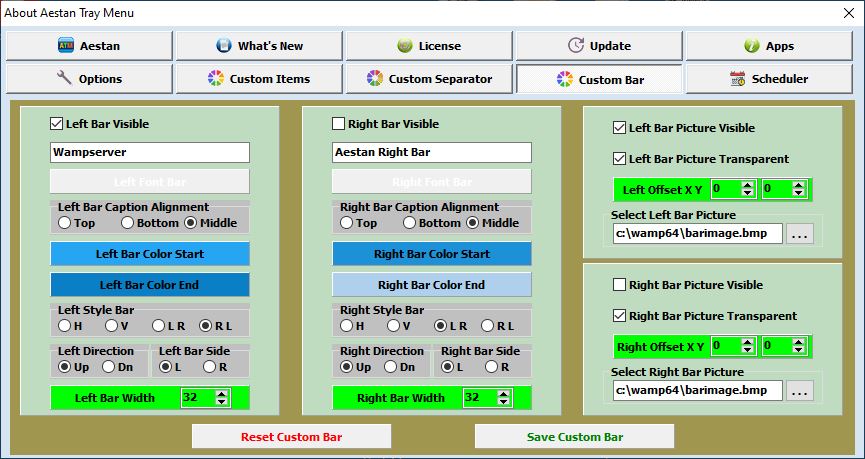
Task: Increase Right Bar Width with up arrow
Action: coord(504,394)
